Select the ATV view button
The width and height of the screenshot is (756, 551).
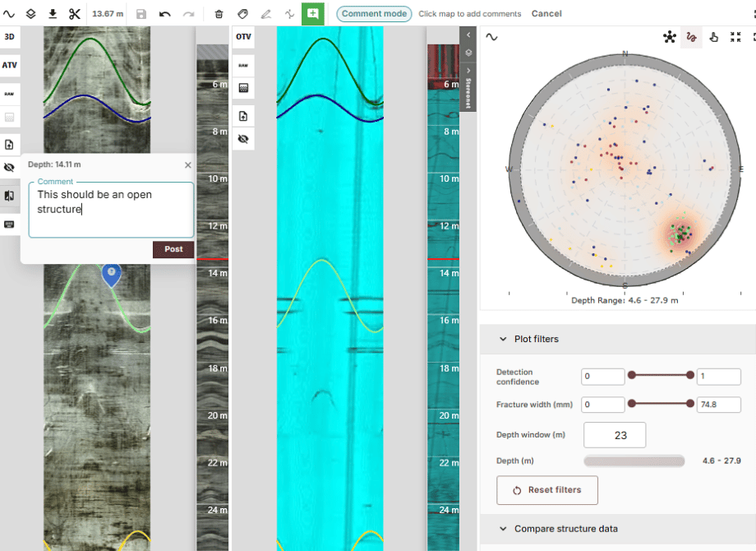10,65
